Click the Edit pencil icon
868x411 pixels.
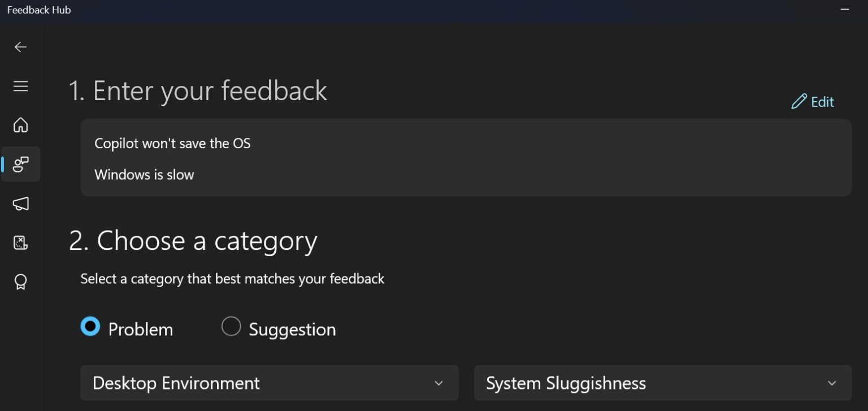coord(798,102)
